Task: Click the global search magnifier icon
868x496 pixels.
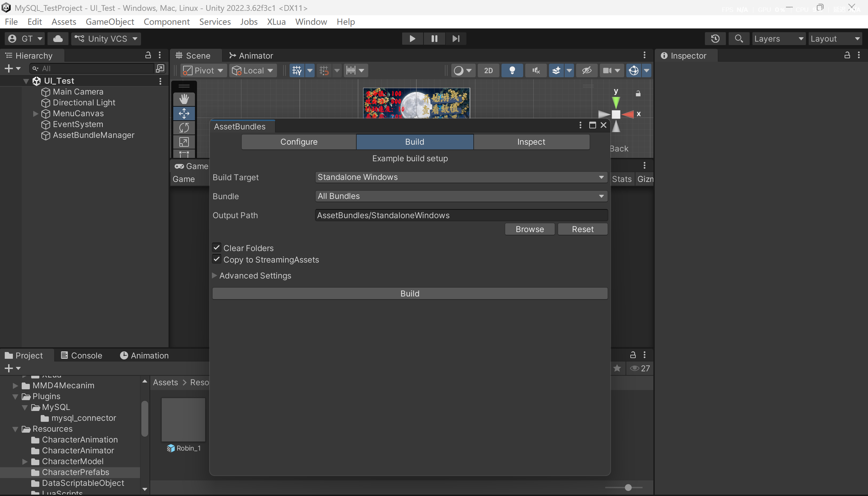Action: click(x=739, y=39)
